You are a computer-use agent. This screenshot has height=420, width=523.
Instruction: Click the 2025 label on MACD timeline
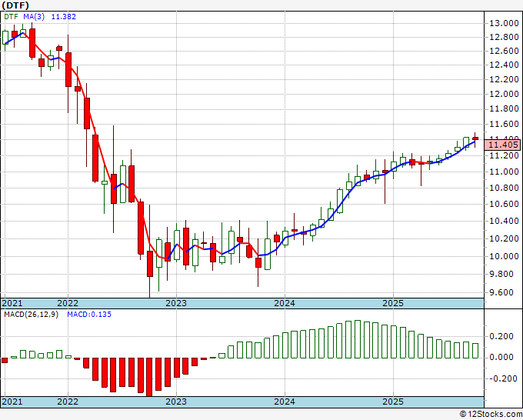393,402
